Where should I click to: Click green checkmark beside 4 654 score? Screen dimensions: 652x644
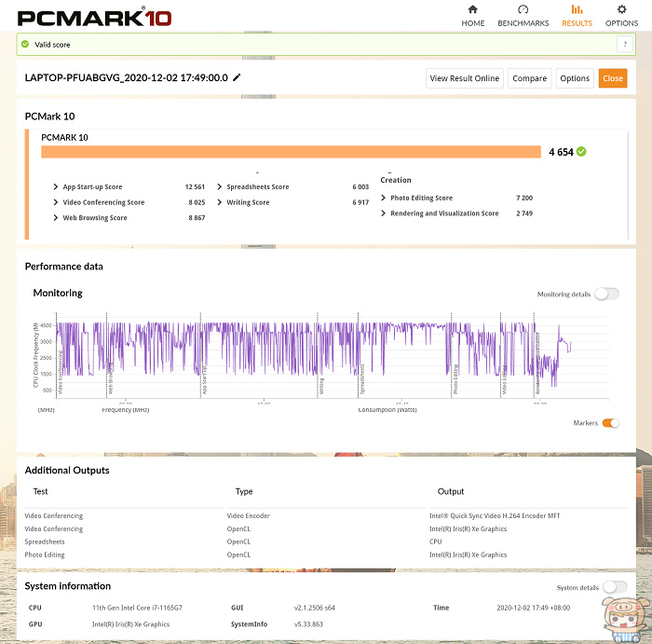click(x=581, y=151)
